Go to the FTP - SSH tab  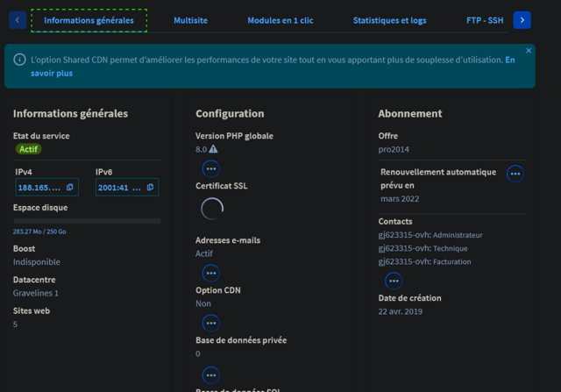coord(485,20)
